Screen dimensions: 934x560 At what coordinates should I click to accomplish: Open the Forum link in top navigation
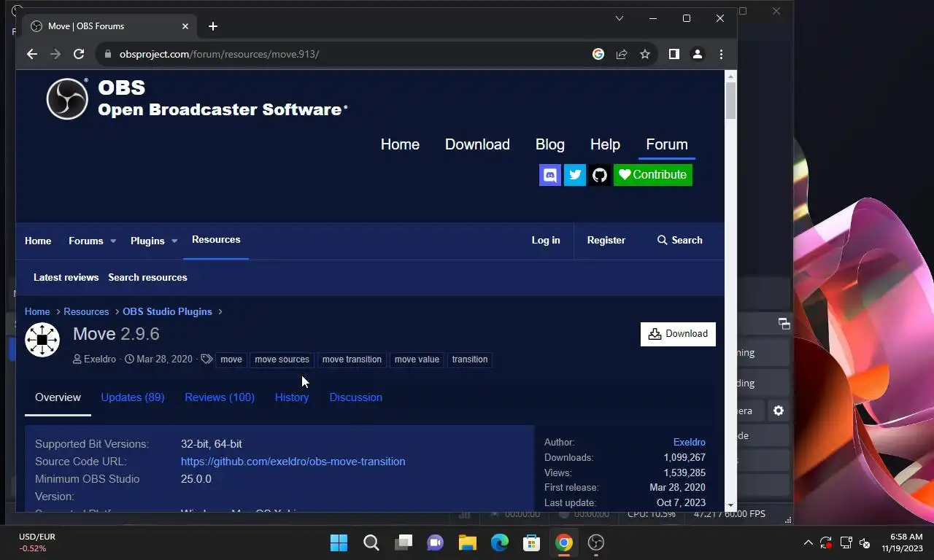667,144
